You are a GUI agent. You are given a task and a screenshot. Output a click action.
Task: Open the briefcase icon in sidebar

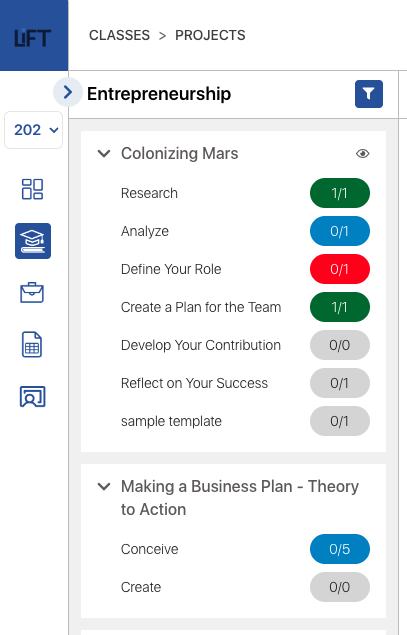(x=32, y=292)
